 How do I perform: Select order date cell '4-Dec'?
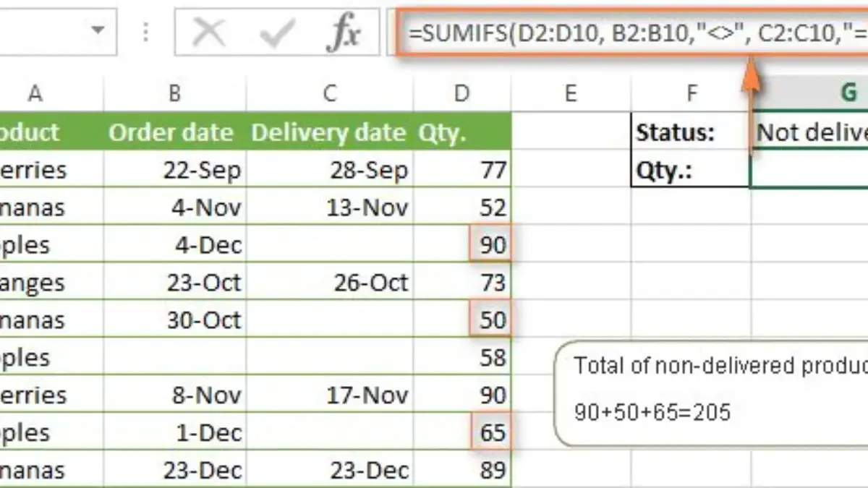point(174,245)
